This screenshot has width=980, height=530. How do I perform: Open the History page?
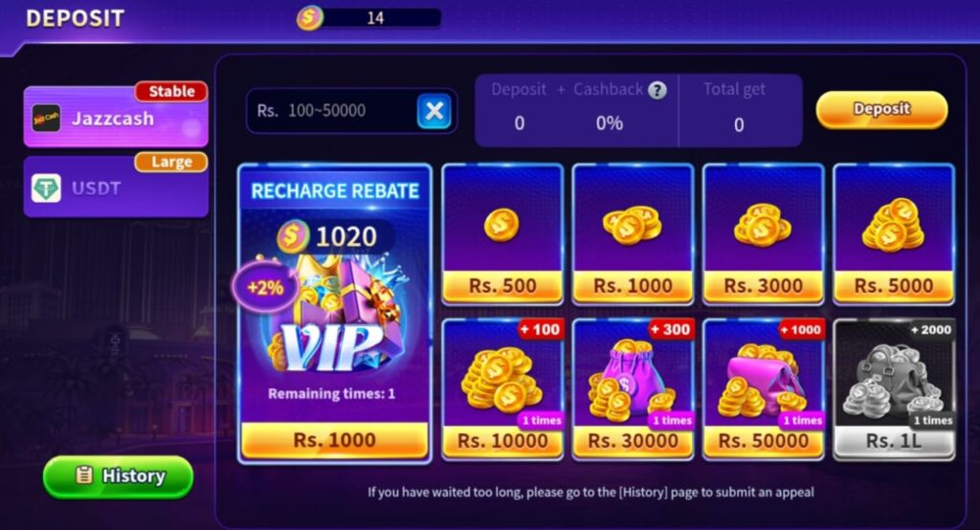coord(118,476)
